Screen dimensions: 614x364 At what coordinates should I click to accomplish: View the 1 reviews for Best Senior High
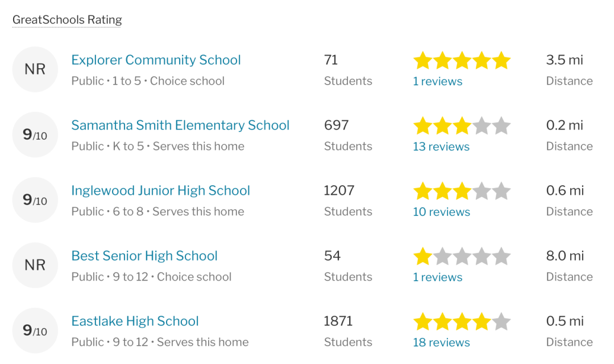pyautogui.click(x=437, y=277)
